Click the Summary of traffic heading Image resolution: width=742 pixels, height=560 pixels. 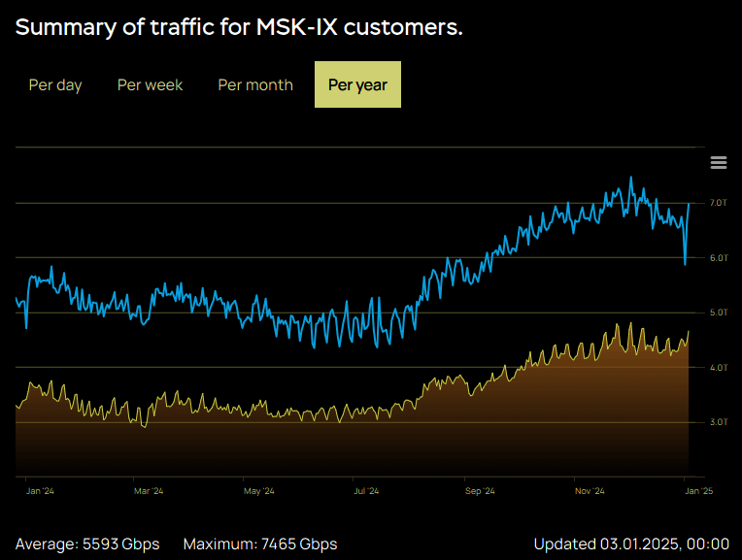coord(239,27)
